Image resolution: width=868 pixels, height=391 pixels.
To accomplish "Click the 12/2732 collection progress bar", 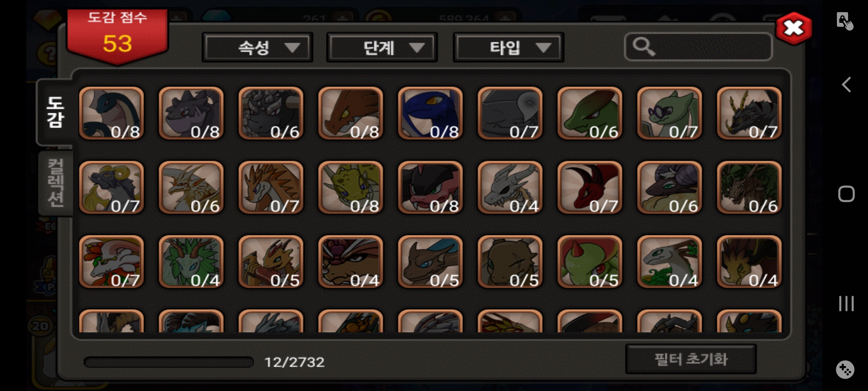I will (169, 362).
